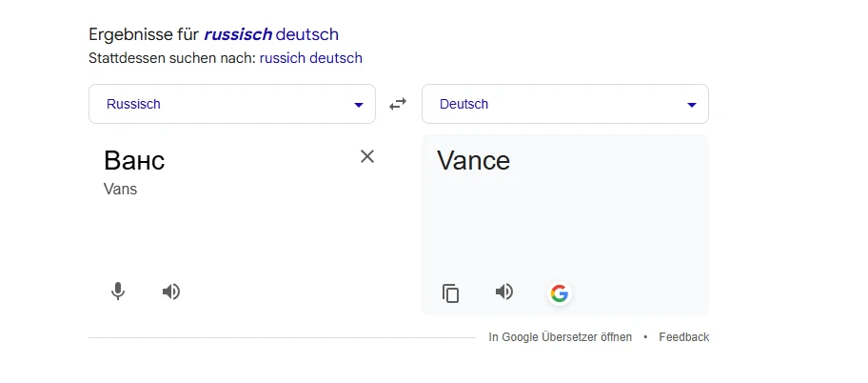This screenshot has width=868, height=383.
Task: Click the arrow on the Deutsch selector
Action: pos(692,105)
